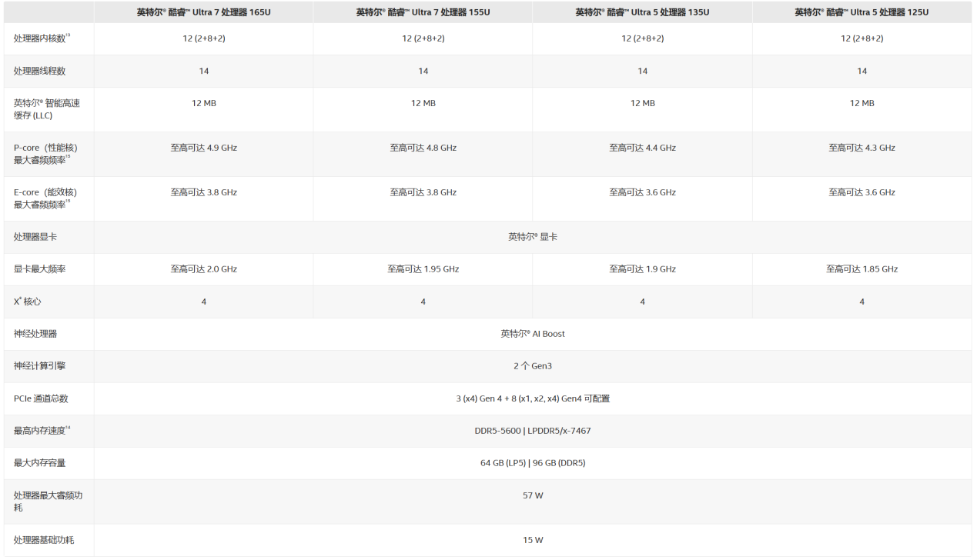The width and height of the screenshot is (977, 560).
Task: Click the DDR5-5600 | LPDDR5/x-7467 value
Action: tap(533, 431)
